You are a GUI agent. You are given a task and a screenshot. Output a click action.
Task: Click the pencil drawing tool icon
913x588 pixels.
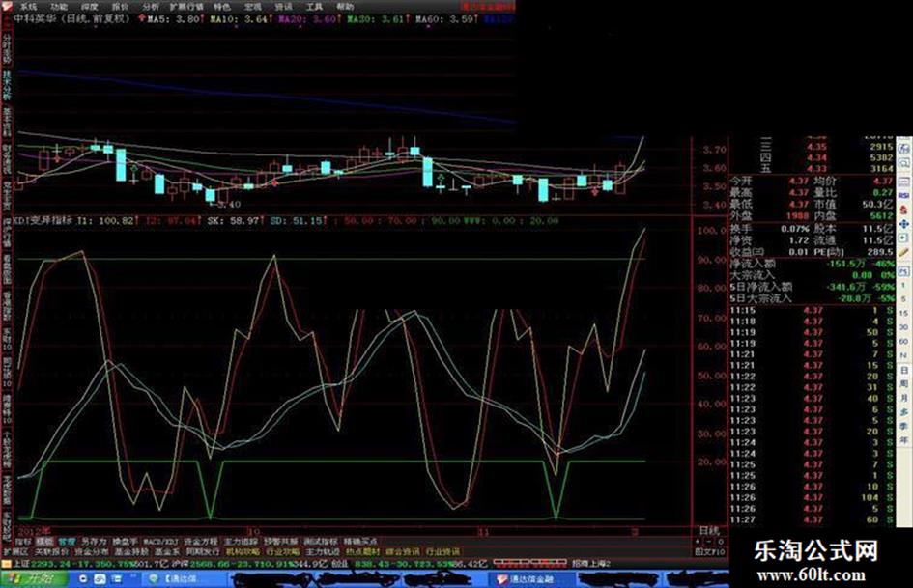click(903, 253)
